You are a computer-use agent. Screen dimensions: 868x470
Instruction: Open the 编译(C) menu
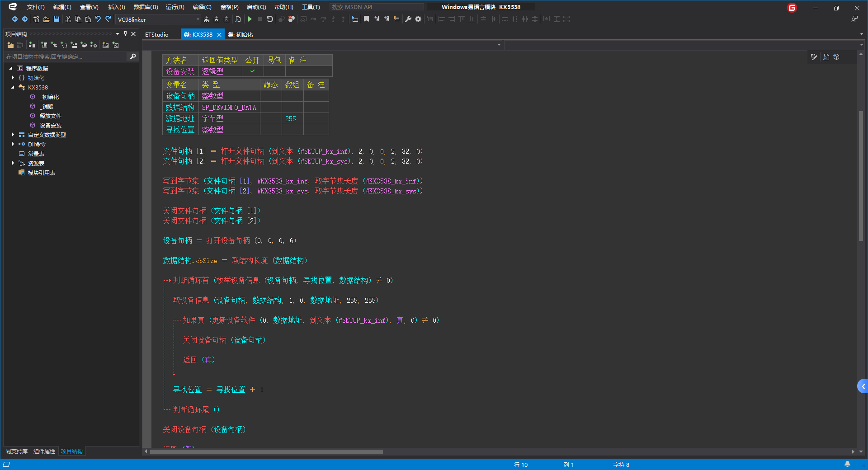pos(202,7)
